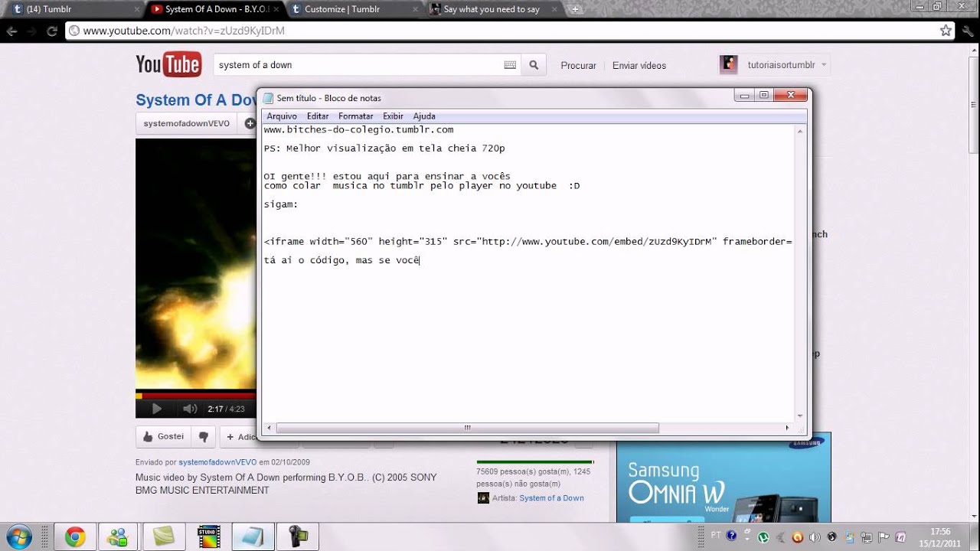Open the Windows Start menu
This screenshot has width=980, height=551.
(19, 536)
